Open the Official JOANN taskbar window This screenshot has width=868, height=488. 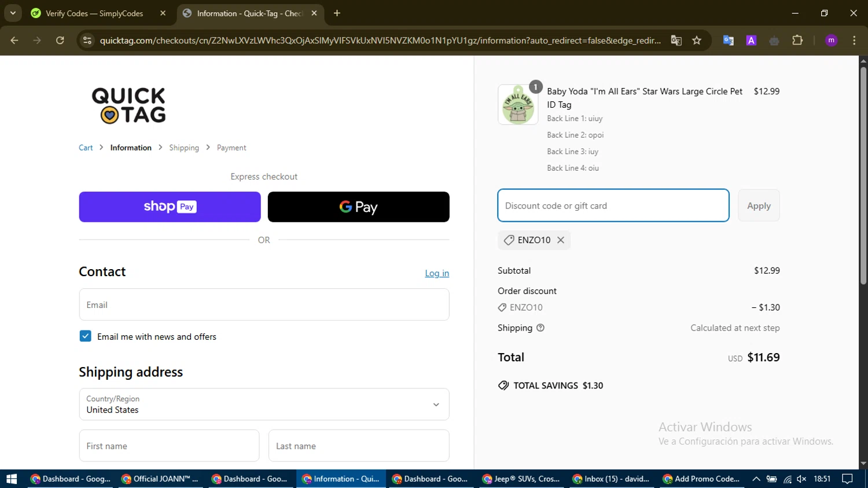[x=160, y=479]
